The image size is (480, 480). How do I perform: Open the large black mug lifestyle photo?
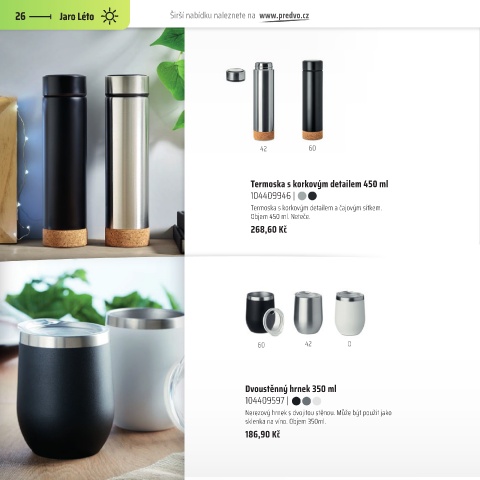click(x=92, y=370)
